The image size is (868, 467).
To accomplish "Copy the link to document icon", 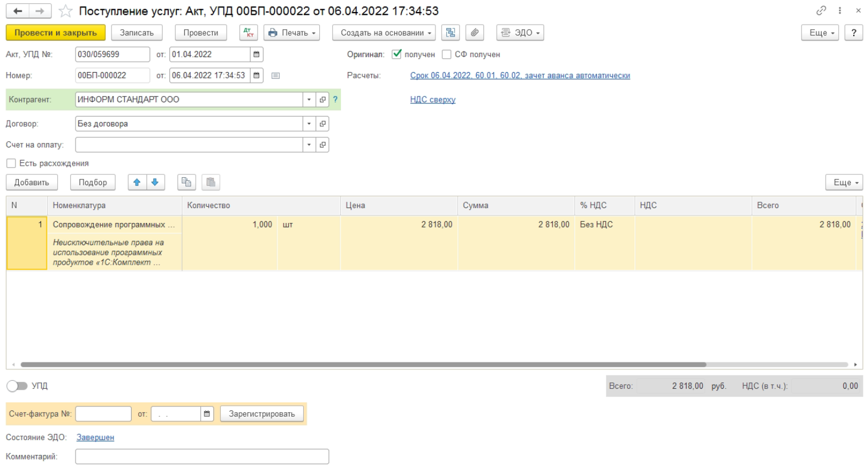I will tap(821, 11).
